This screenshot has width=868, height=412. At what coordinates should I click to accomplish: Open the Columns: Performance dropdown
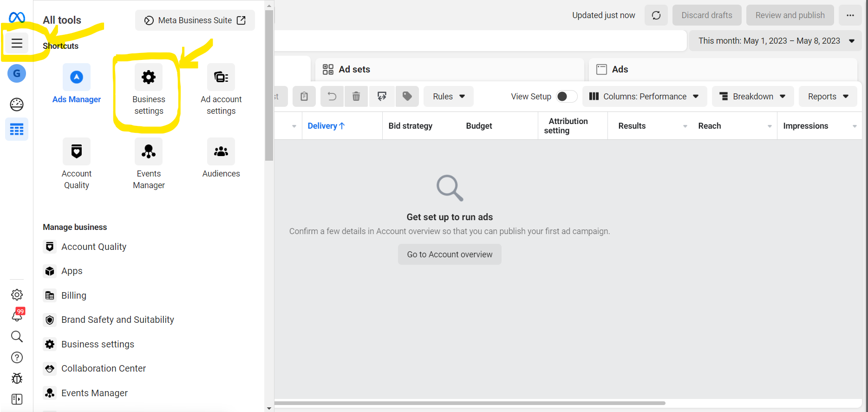[x=645, y=96]
